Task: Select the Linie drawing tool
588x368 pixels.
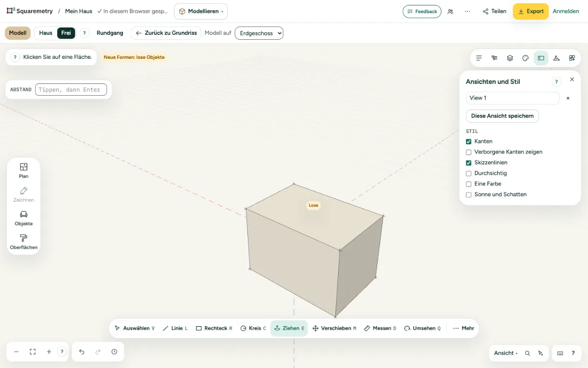Action: 175,328
